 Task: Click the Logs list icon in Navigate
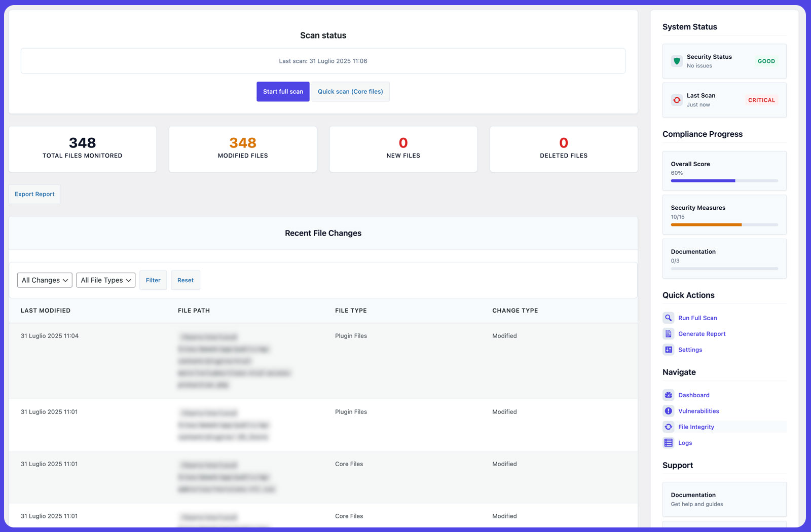(668, 442)
